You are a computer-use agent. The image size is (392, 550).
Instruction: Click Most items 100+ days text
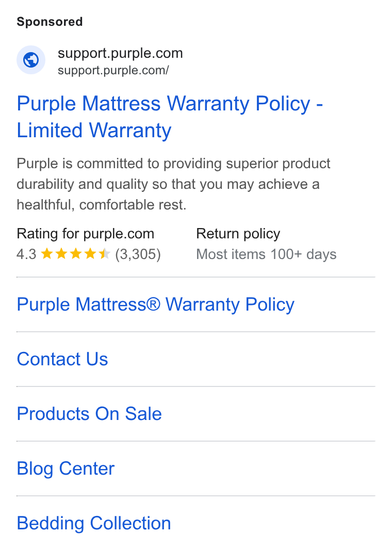(267, 254)
